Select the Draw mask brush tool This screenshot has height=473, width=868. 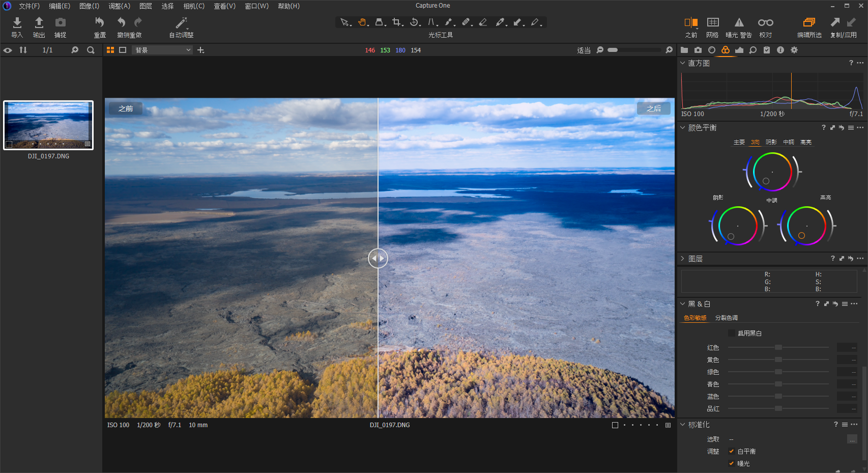click(x=449, y=22)
